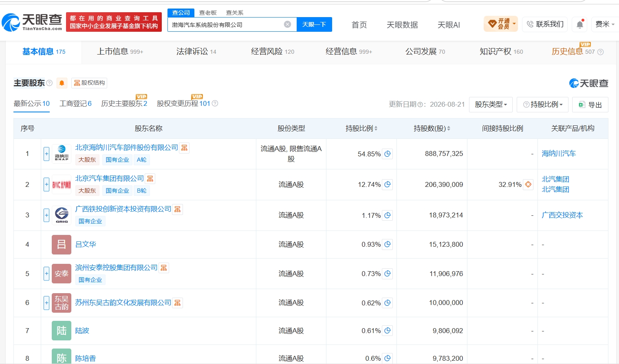The width and height of the screenshot is (619, 364).
Task: Click the 天眼一下 search button
Action: 314,24
